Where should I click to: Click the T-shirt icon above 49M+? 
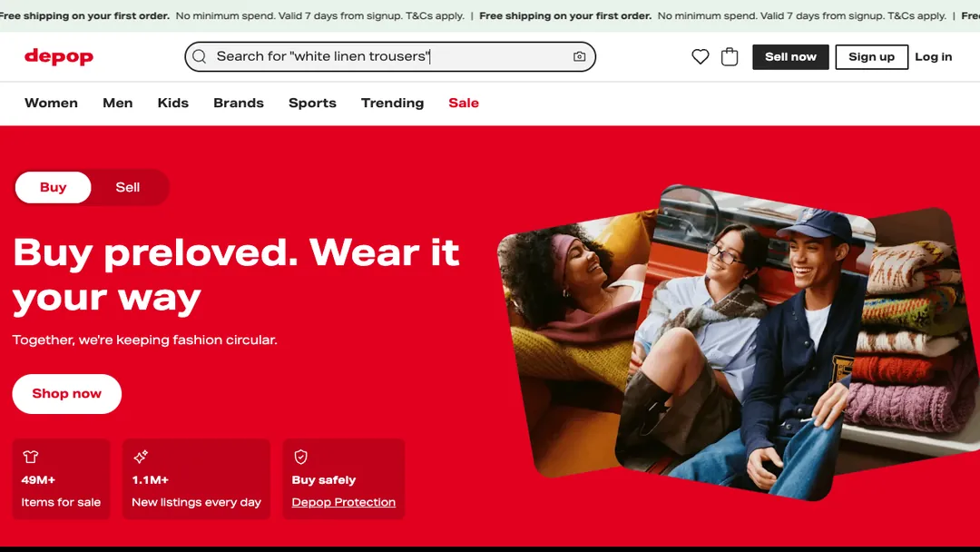pyautogui.click(x=30, y=457)
